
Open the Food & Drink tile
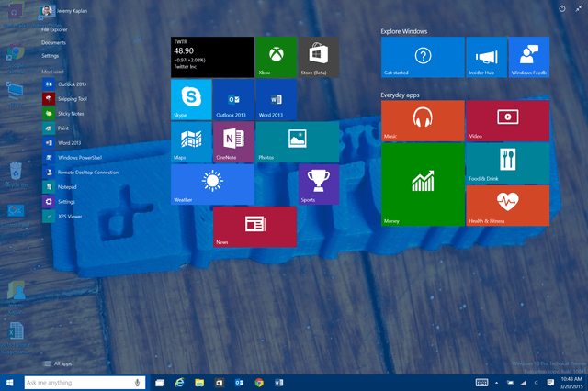pyautogui.click(x=508, y=163)
